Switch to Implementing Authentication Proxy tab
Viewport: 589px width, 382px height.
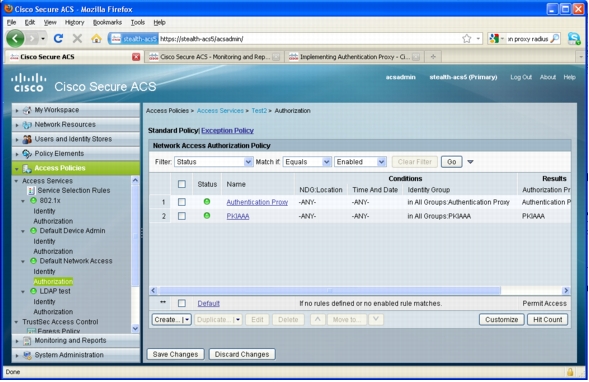[x=355, y=57]
